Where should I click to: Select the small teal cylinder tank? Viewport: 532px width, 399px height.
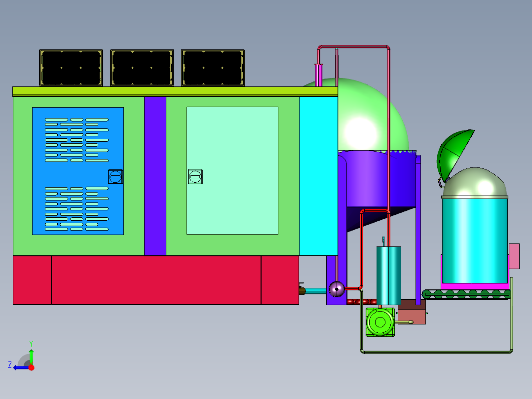click(x=389, y=276)
